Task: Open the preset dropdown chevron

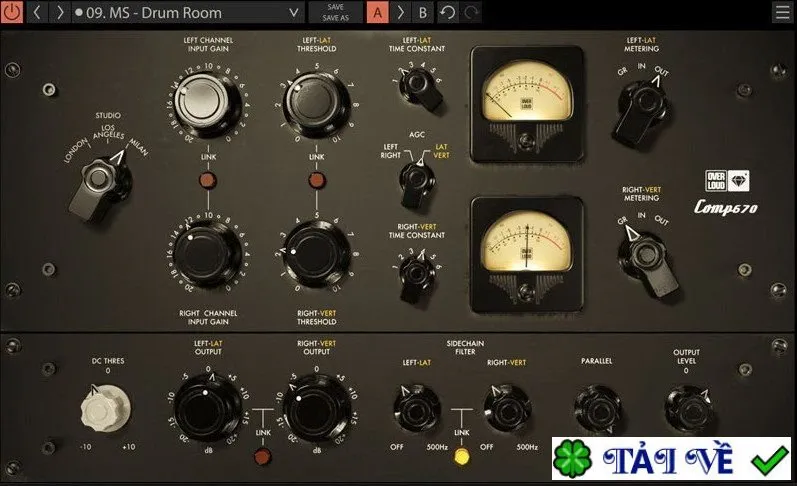Action: (x=294, y=13)
